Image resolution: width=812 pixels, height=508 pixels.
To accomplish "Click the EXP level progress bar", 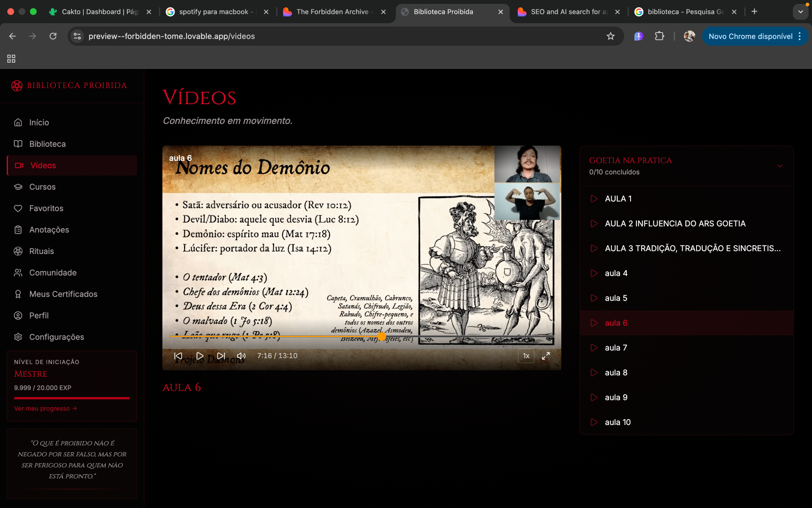I will 72,398.
